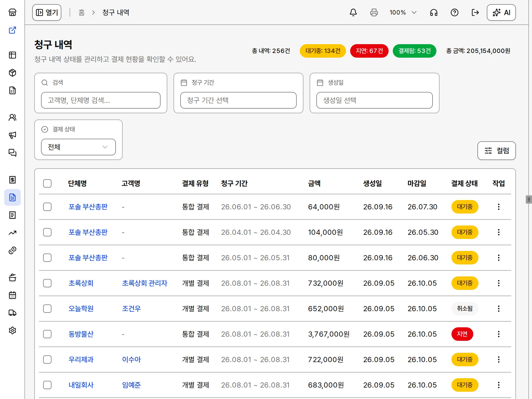Click the logout icon
This screenshot has height=399, width=532.
click(x=475, y=12)
